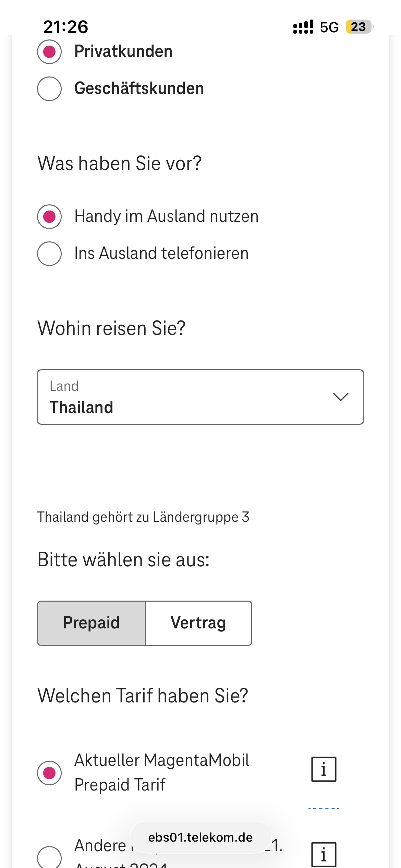The width and height of the screenshot is (401, 868).
Task: Choose the Geschäftskunden radio option
Action: (49, 89)
